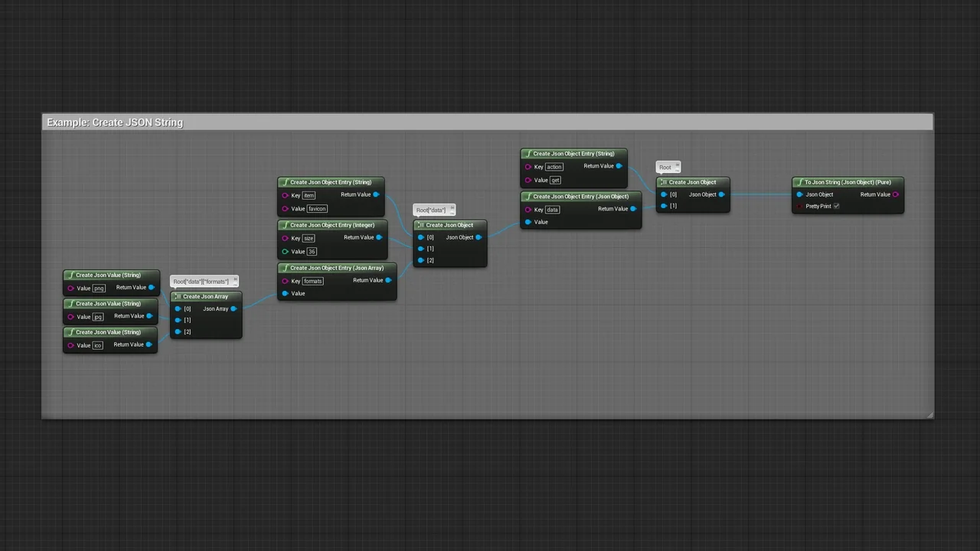Select the Create Json Object Entry (Json Object) node title

[580, 196]
